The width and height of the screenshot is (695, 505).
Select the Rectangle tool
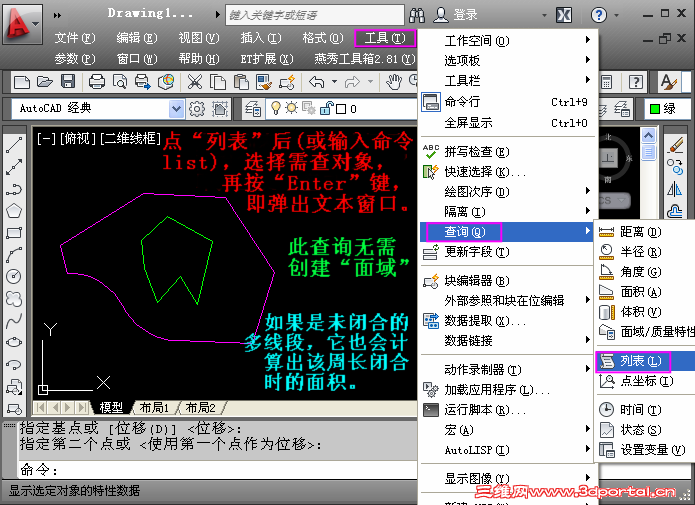14,233
